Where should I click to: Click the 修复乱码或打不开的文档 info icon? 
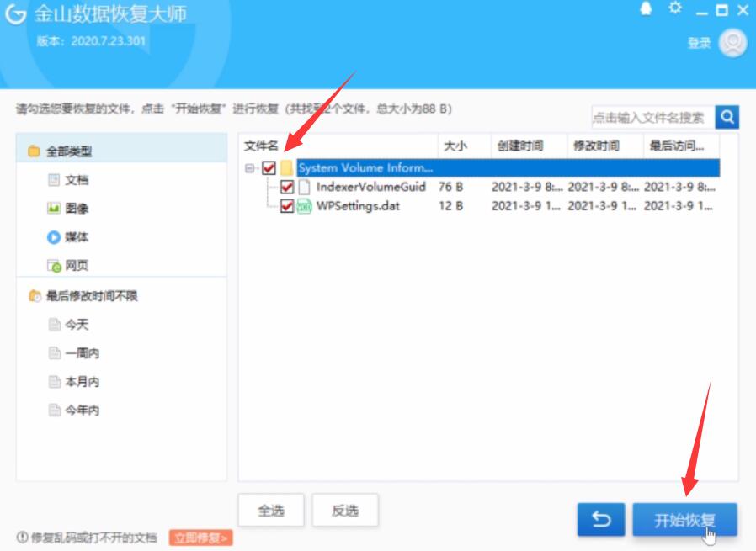[22, 537]
